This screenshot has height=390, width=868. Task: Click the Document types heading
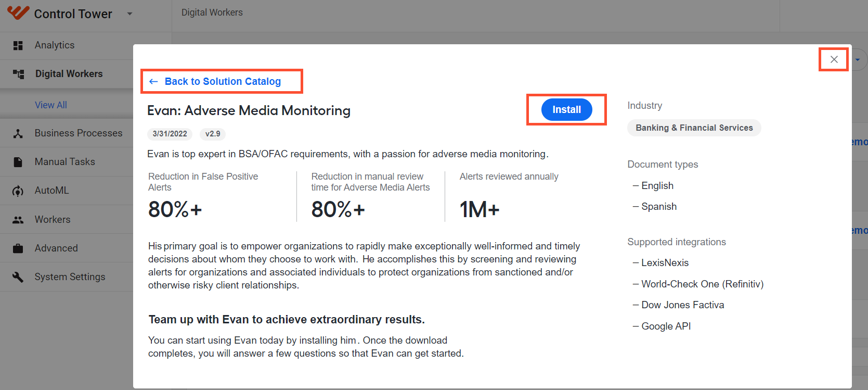point(663,165)
